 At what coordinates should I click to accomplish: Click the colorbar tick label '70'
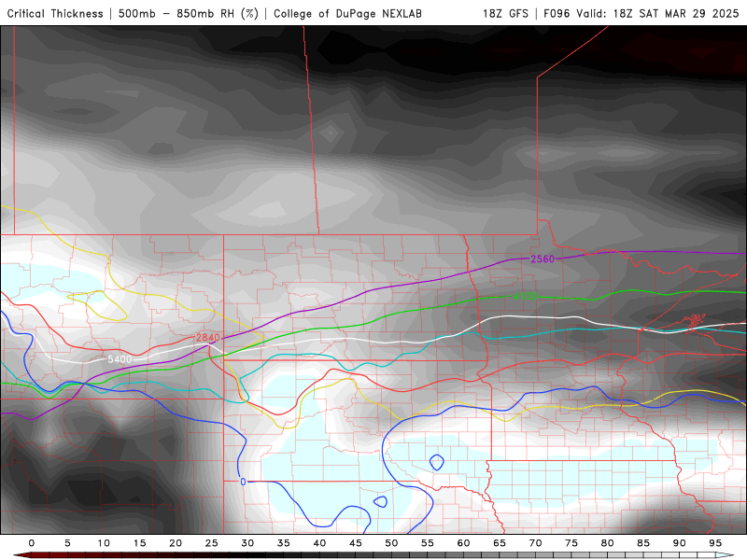tap(535, 543)
